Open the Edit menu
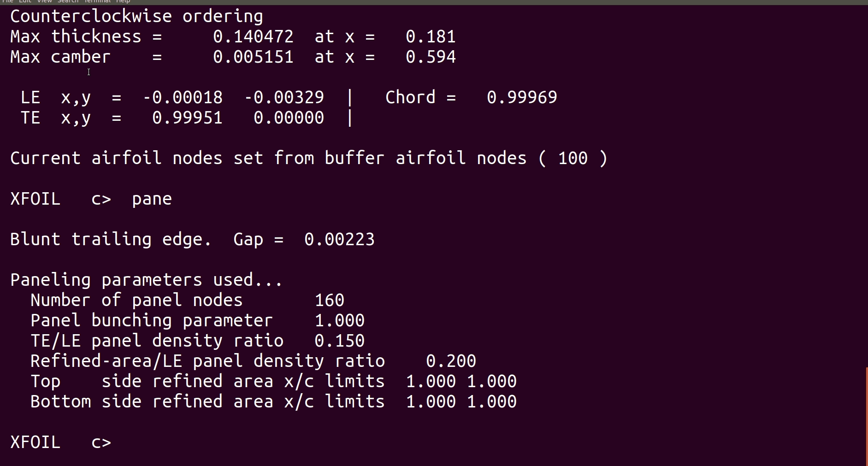 pyautogui.click(x=25, y=1)
